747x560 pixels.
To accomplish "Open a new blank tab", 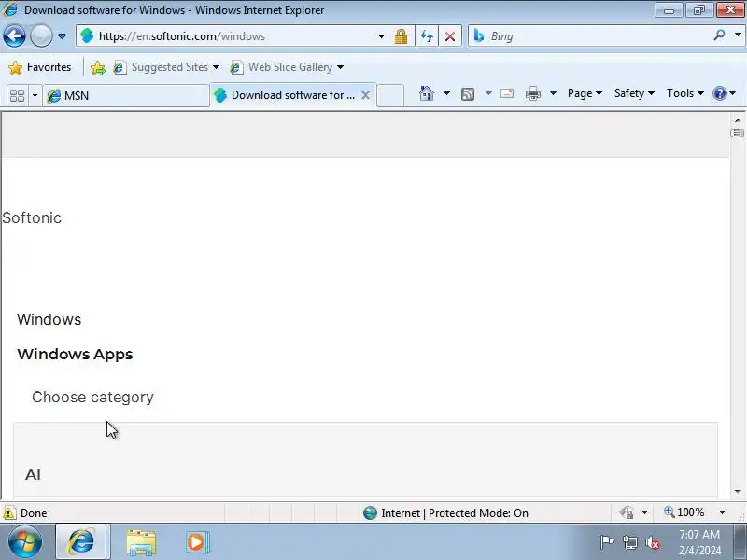I will pyautogui.click(x=390, y=95).
